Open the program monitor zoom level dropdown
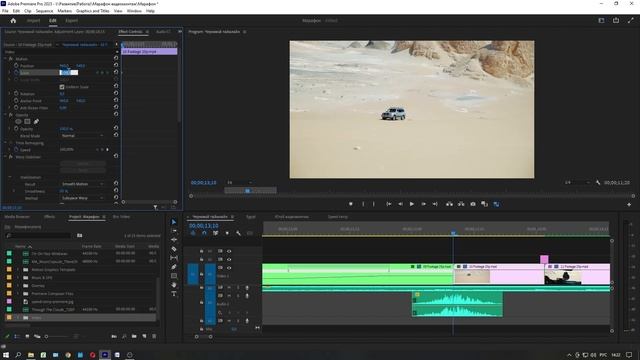 (240, 182)
